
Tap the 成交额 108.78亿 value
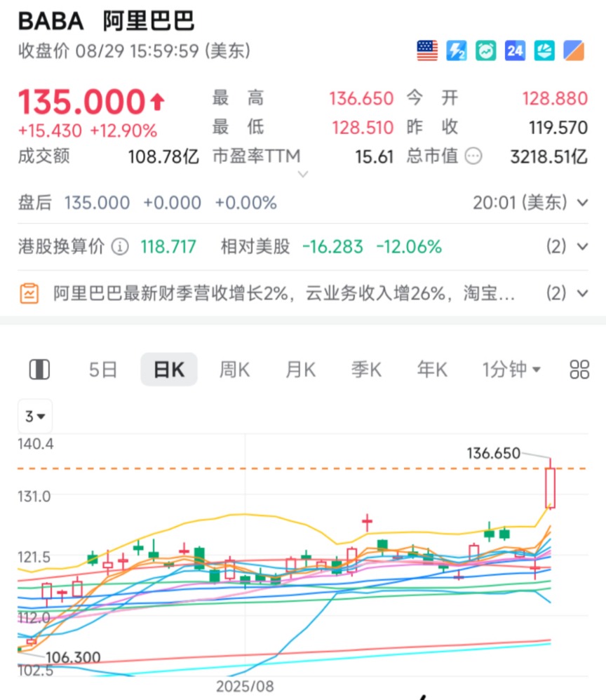point(163,156)
